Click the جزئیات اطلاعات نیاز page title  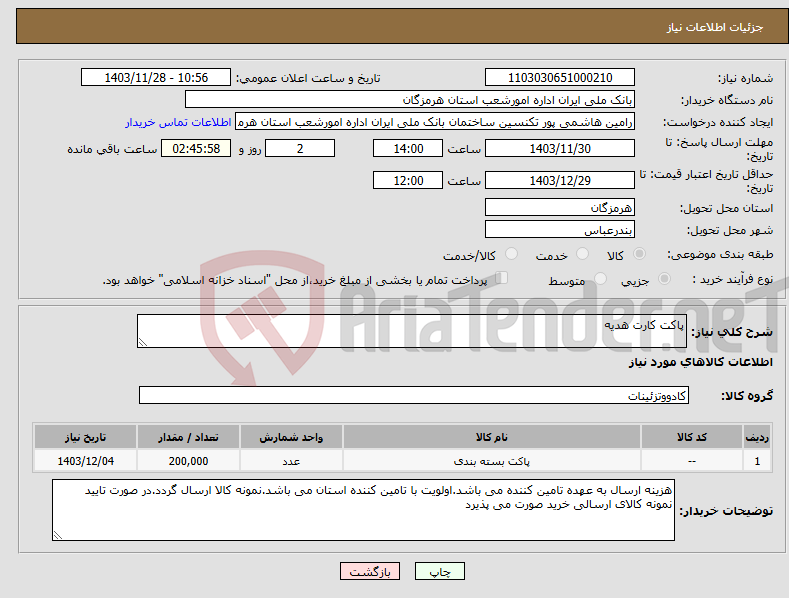pos(715,27)
